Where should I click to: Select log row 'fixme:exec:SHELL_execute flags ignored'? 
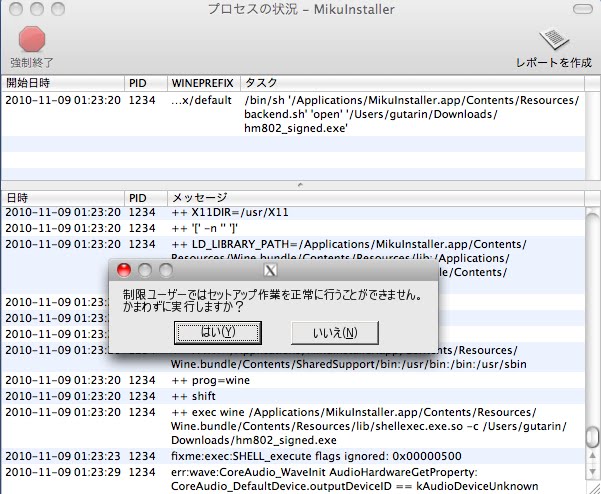point(293,456)
